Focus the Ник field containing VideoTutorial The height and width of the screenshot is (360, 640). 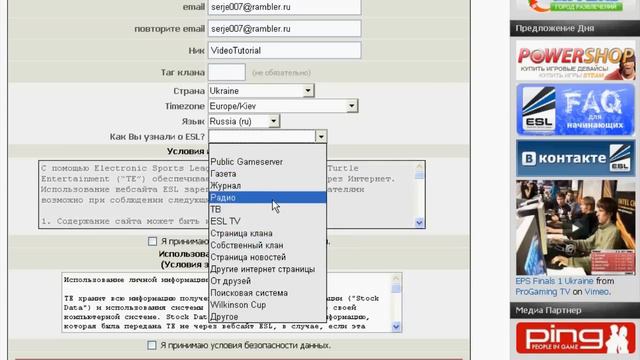[284, 51]
